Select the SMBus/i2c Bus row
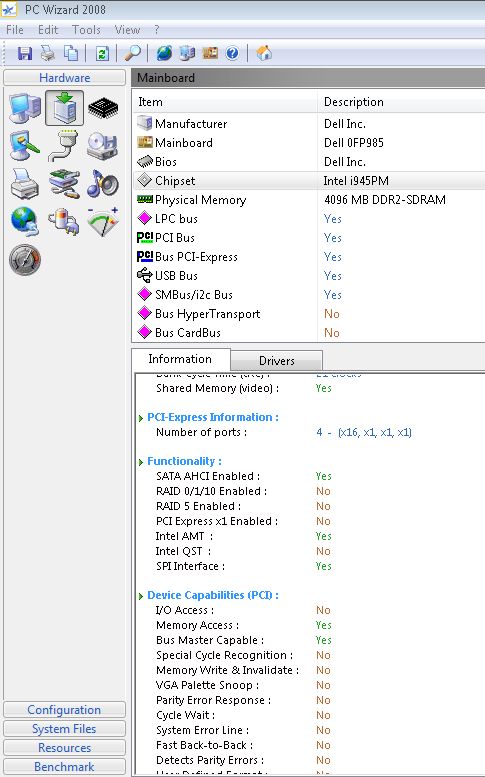 click(309, 294)
